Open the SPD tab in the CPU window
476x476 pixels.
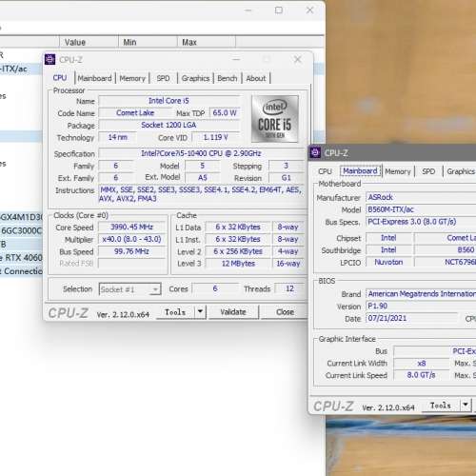pos(163,78)
